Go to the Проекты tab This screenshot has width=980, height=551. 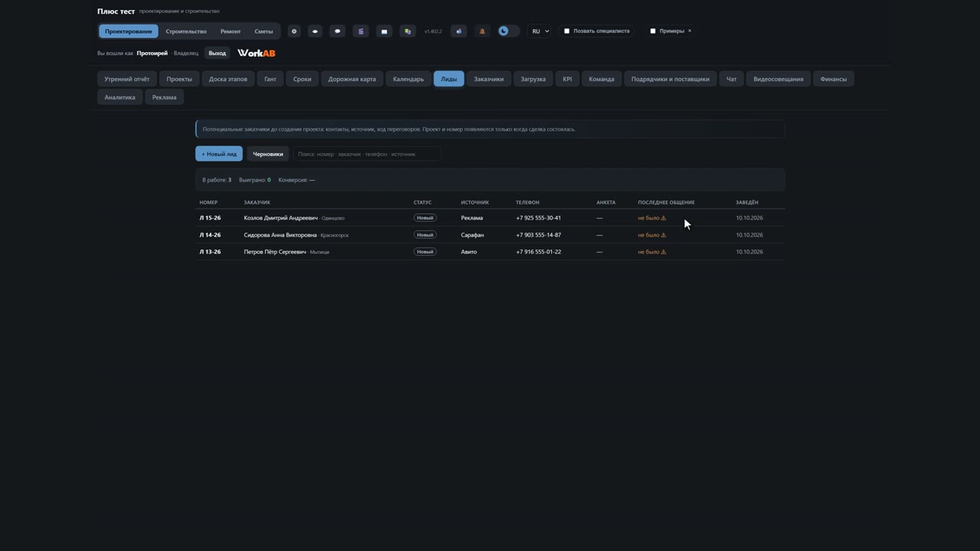coord(179,79)
